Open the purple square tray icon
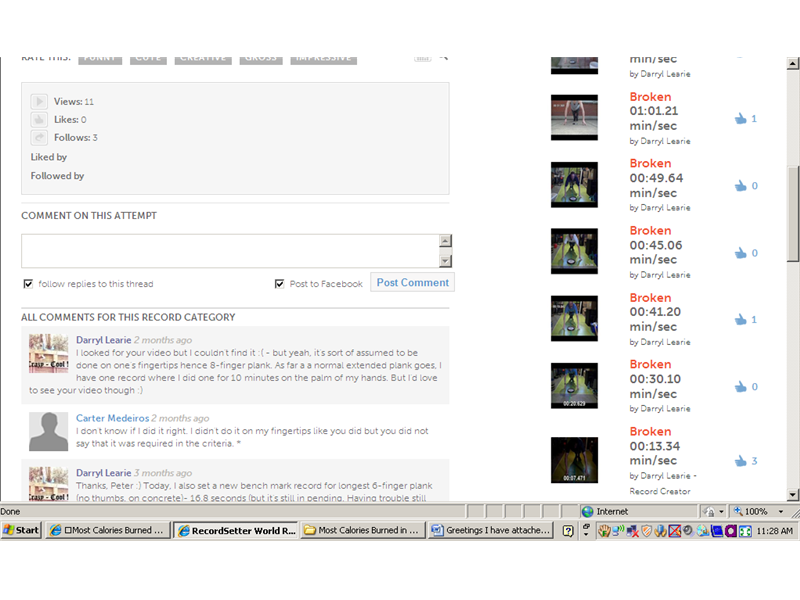Image resolution: width=800 pixels, height=600 pixels. 731,531
